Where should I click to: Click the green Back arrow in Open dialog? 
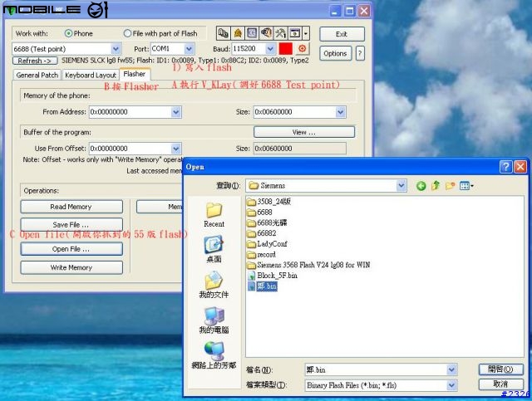point(421,186)
